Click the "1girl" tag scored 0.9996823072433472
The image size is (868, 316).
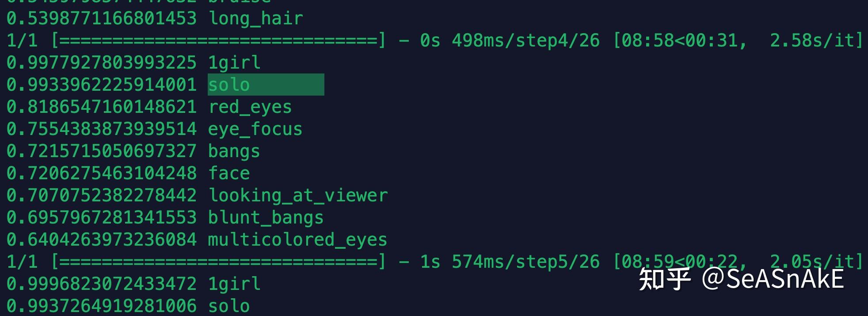click(234, 284)
